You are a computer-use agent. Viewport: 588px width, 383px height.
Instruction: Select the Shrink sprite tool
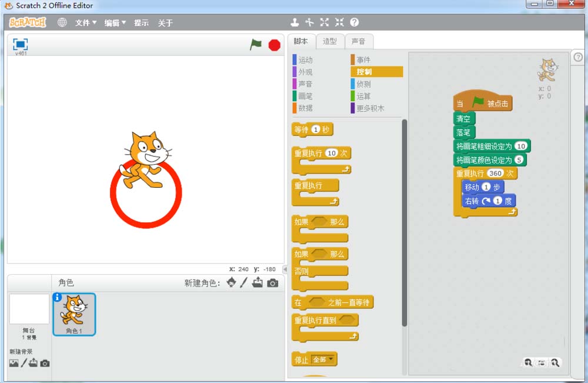click(x=339, y=22)
